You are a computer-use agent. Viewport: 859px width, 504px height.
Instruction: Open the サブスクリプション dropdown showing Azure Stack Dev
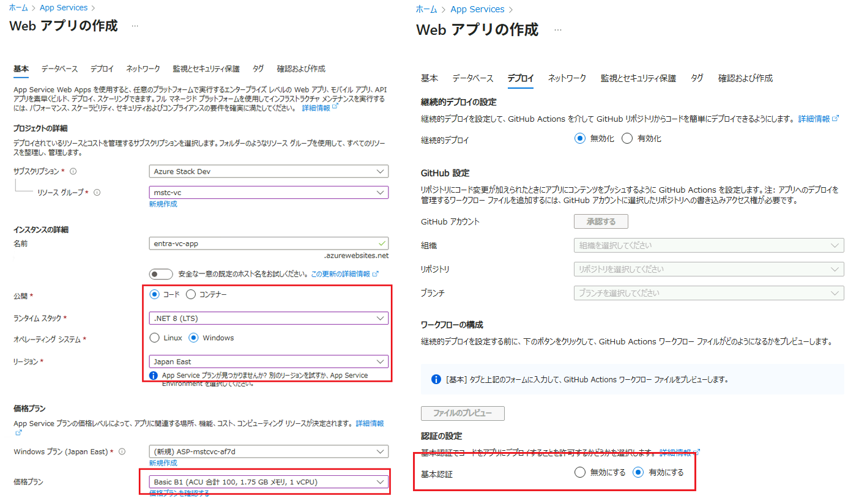coord(268,172)
